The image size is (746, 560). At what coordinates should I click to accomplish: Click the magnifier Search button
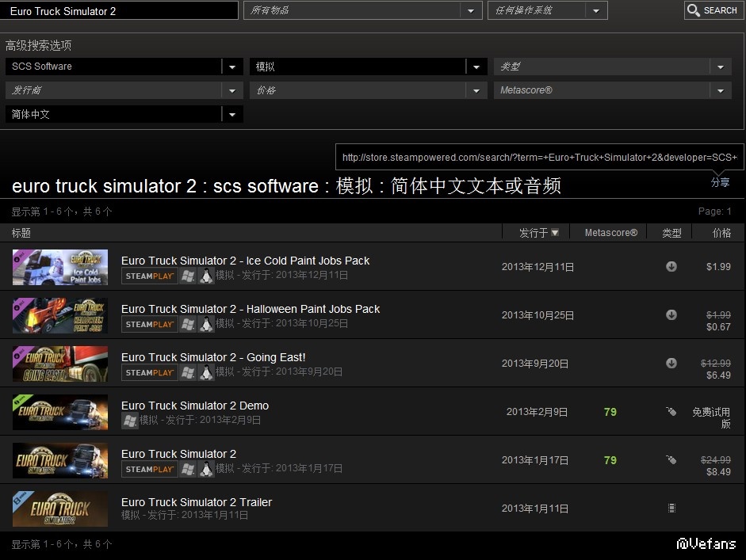coord(712,10)
